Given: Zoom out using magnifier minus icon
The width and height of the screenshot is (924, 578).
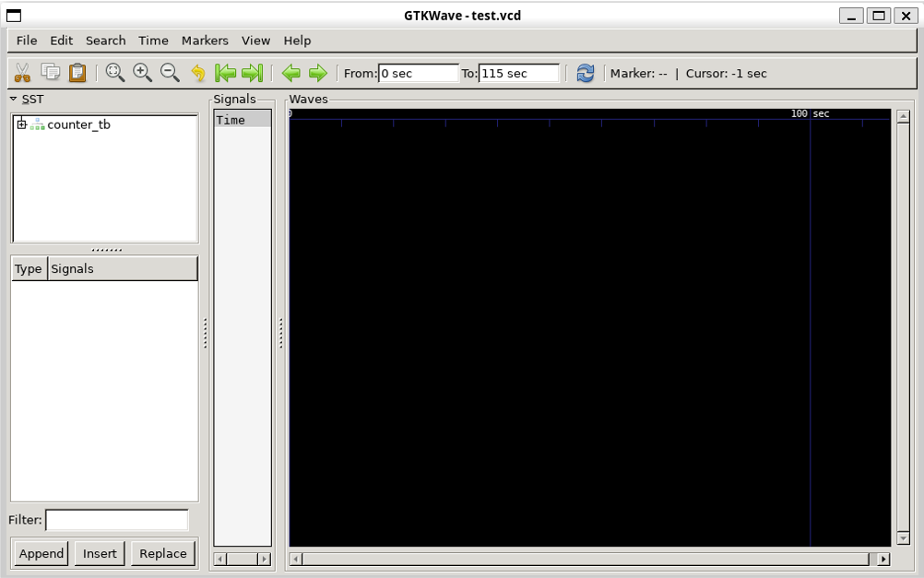Looking at the screenshot, I should [170, 73].
